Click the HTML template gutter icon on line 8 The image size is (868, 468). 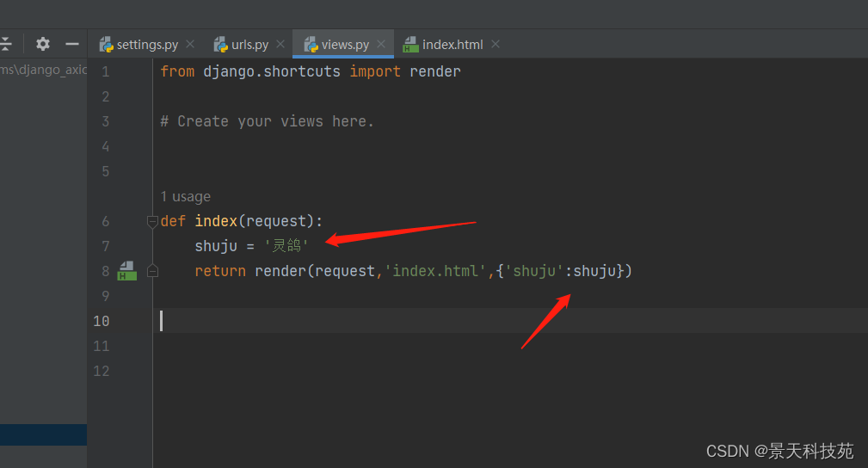click(126, 271)
